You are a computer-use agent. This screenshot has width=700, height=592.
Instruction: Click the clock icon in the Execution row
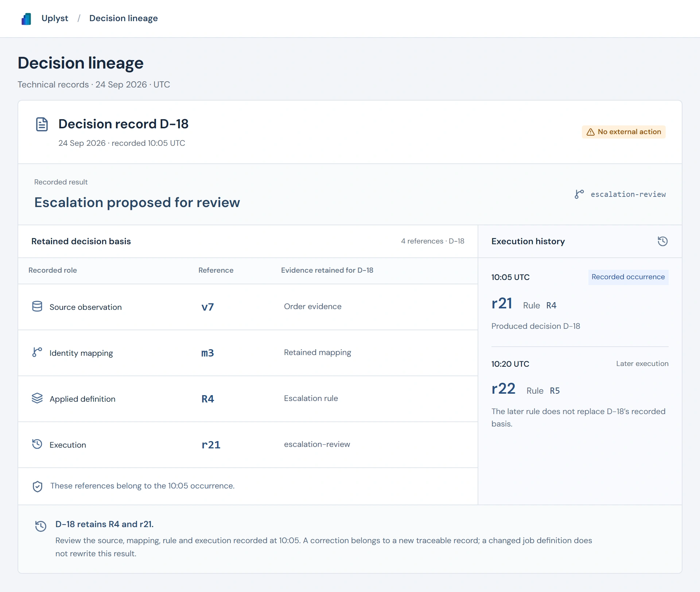click(37, 444)
